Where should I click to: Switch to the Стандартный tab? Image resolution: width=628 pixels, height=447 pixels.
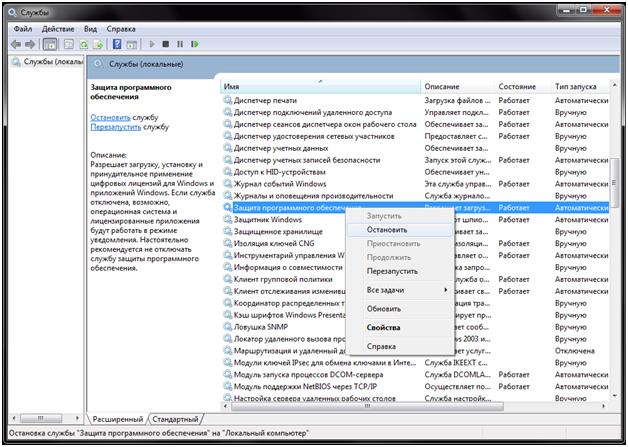pos(175,418)
